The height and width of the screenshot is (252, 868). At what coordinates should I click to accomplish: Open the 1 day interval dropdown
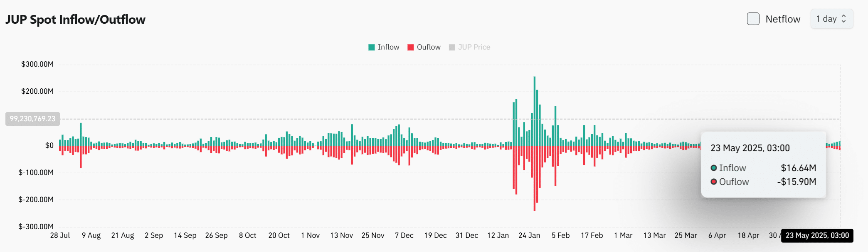click(x=831, y=19)
